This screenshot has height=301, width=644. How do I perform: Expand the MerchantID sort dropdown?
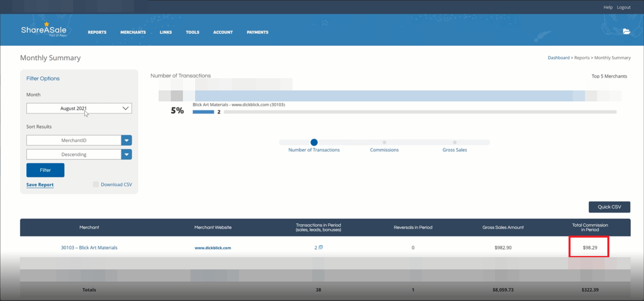pyautogui.click(x=127, y=140)
